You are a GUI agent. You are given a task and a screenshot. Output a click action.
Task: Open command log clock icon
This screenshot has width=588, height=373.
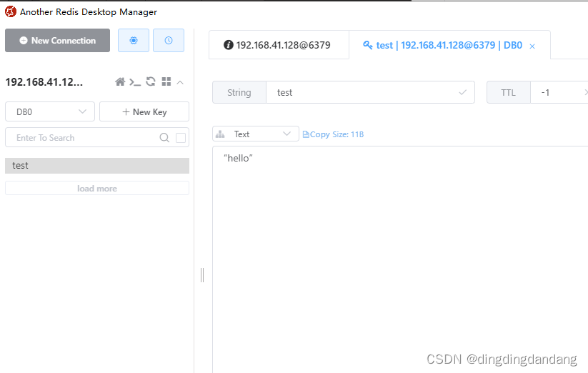(x=169, y=41)
